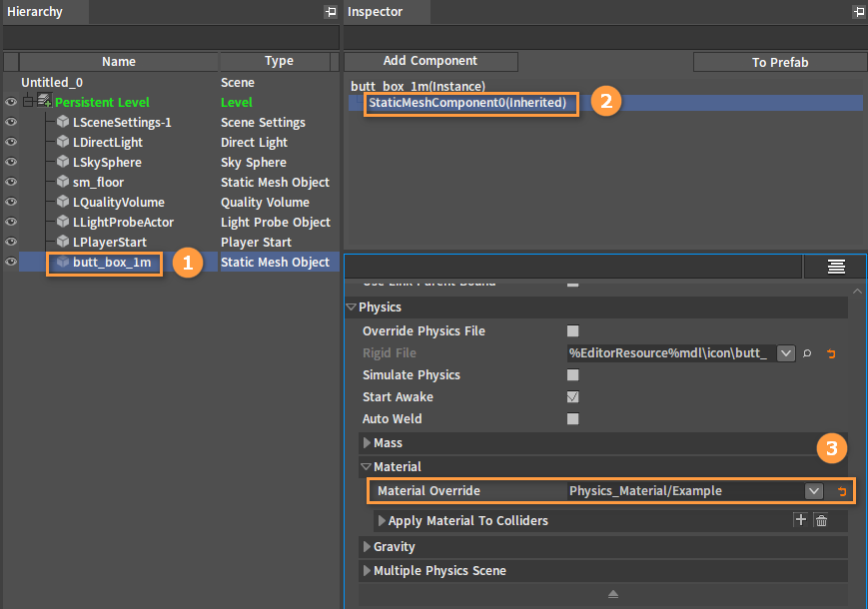Image resolution: width=868 pixels, height=609 pixels.
Task: Click the 'Light Probe Object' type cell
Action: (275, 223)
